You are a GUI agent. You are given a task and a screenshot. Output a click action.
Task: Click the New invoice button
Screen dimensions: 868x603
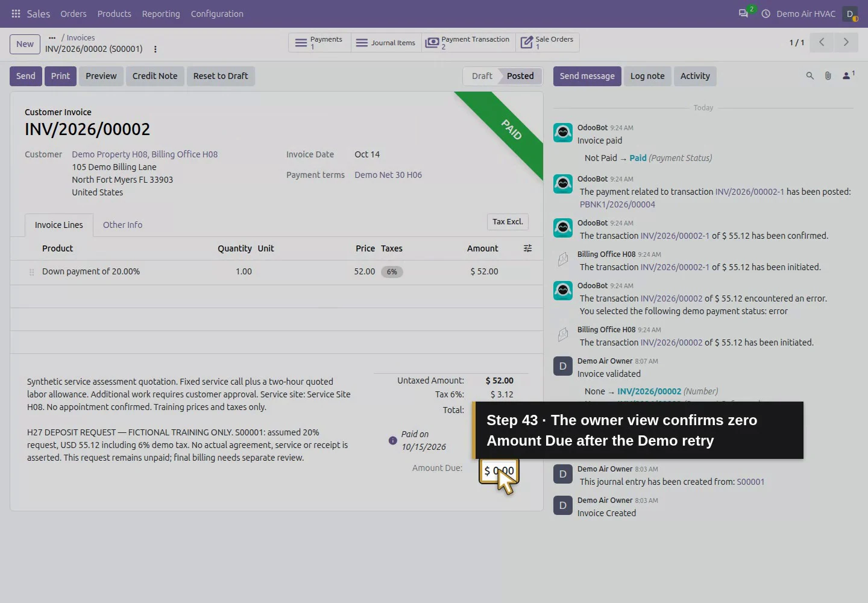(25, 44)
